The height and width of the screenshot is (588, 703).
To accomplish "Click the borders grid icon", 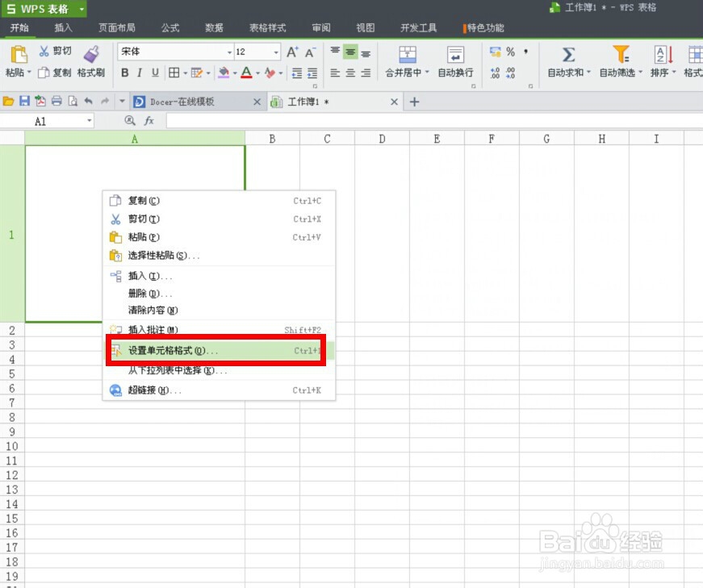I will 174,73.
